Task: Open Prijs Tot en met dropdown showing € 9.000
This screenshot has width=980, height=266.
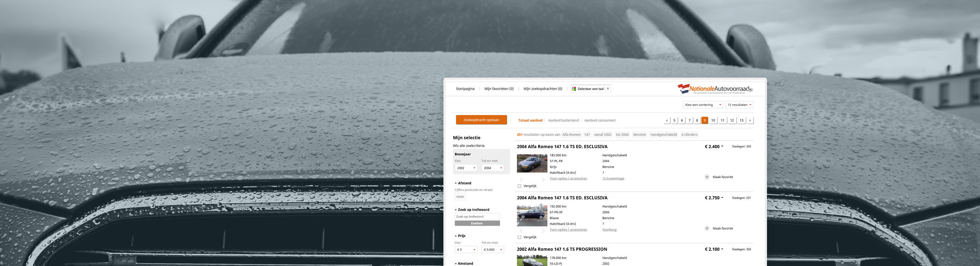Action: click(x=493, y=250)
